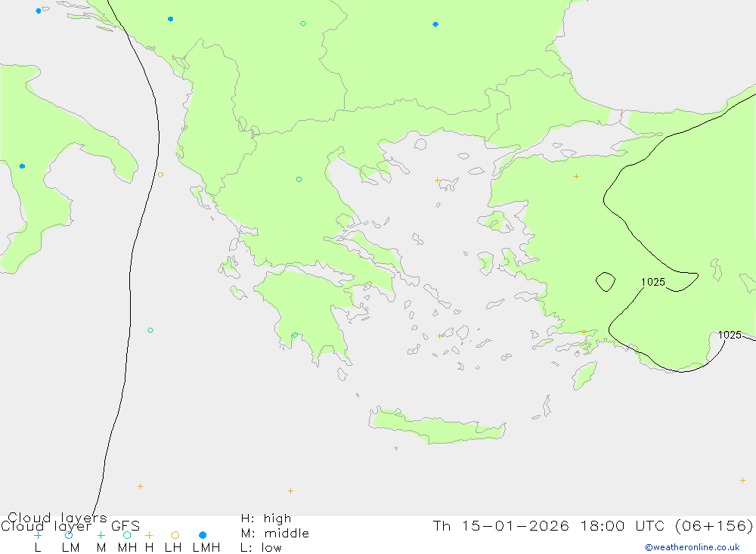The image size is (756, 554).
Task: Click the orange plus H legend symbol
Action: 149,535
